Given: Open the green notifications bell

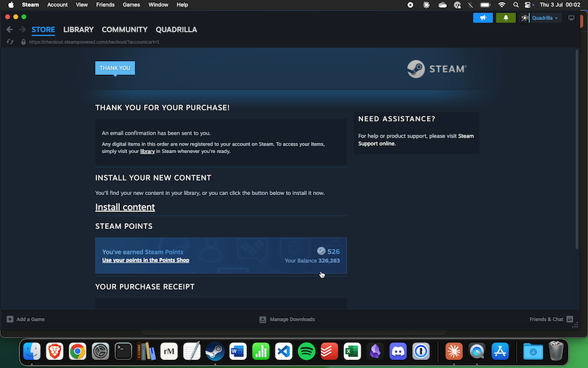Looking at the screenshot, I should click(506, 18).
